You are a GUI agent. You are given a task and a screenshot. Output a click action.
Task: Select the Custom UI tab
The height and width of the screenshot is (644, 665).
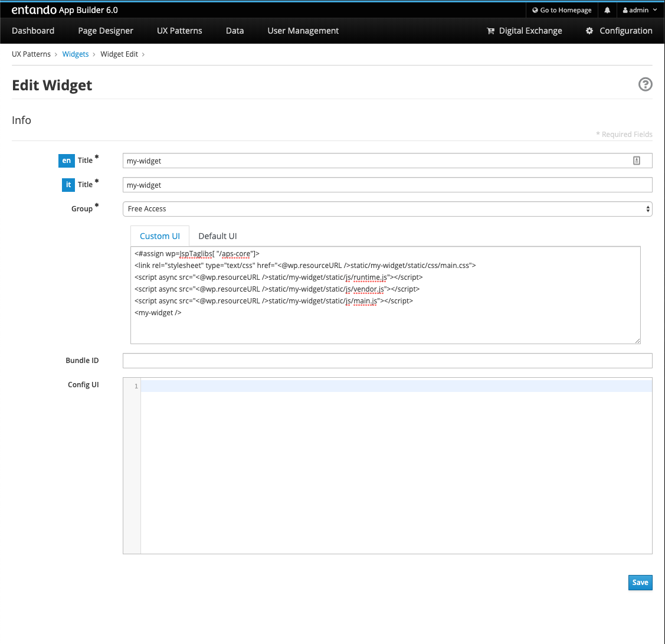[160, 236]
